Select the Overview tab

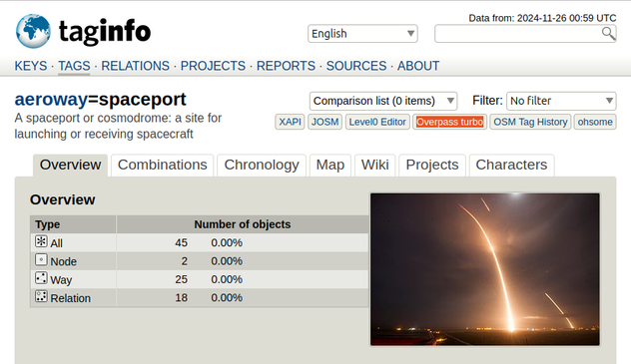(x=71, y=166)
